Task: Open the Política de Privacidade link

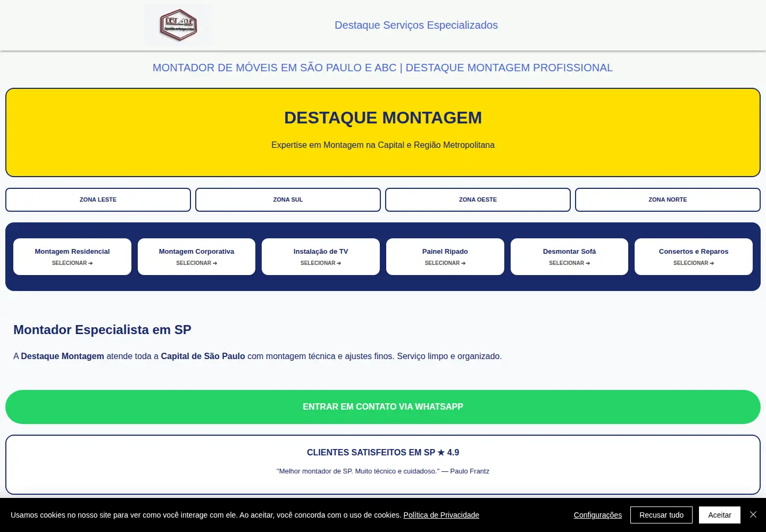Action: 441,515
